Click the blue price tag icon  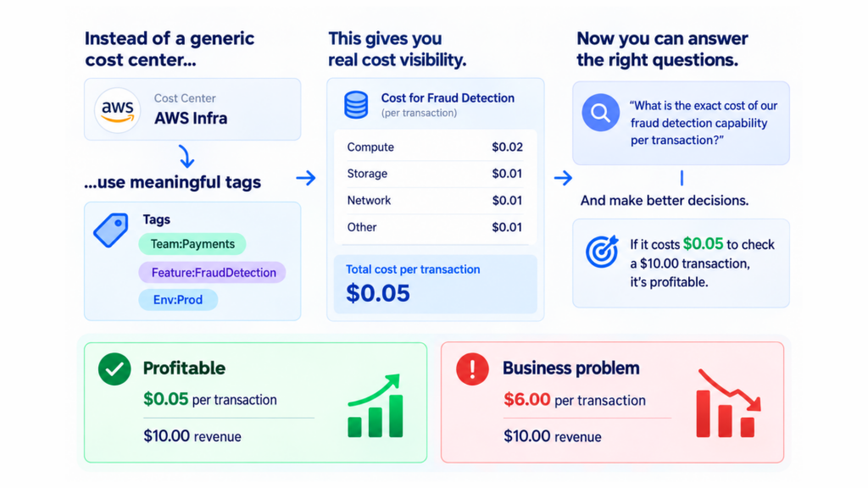pyautogui.click(x=111, y=230)
